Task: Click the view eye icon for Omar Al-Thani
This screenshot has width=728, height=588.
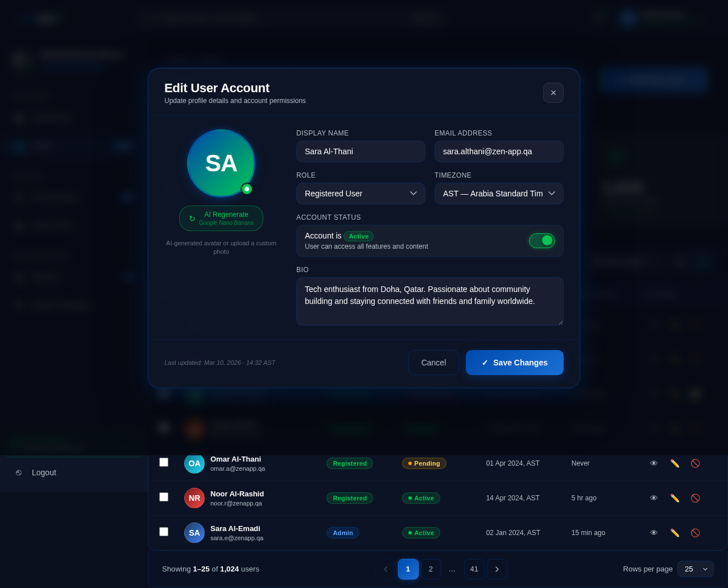Action: pos(653,463)
